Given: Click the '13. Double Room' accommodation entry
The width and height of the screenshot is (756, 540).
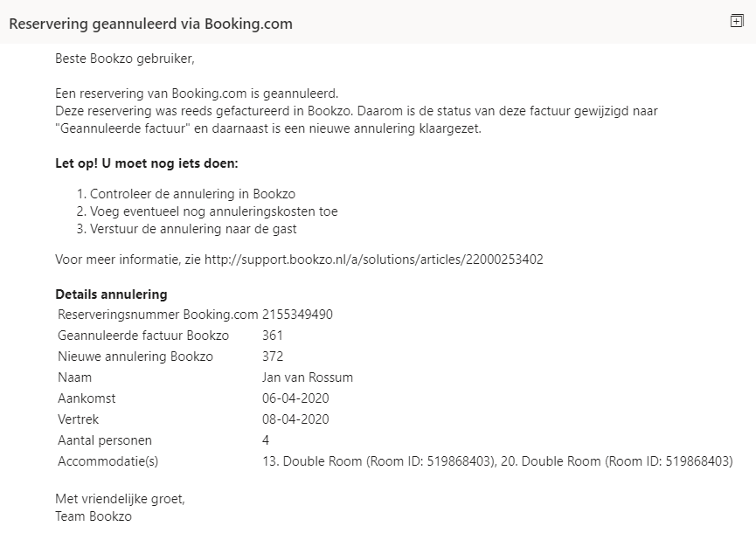Looking at the screenshot, I should pyautogui.click(x=379, y=461).
